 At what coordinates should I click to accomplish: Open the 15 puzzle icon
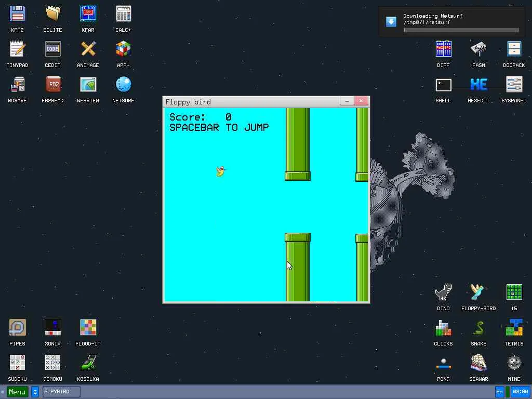[514, 292]
